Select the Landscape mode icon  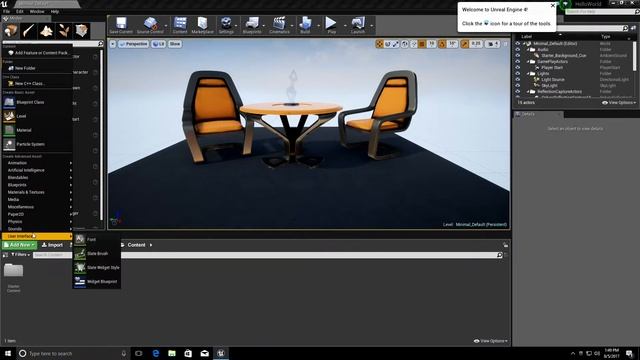tap(46, 31)
